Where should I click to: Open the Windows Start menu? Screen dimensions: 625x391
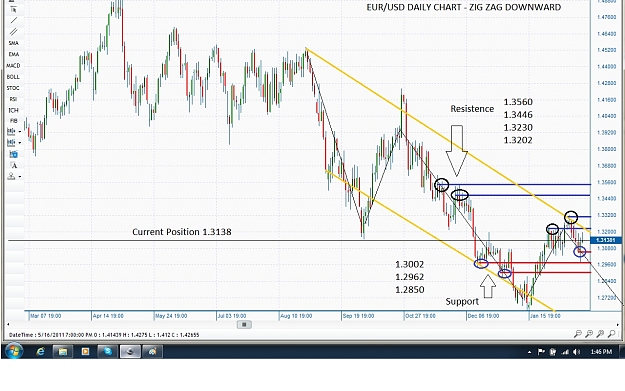13,351
